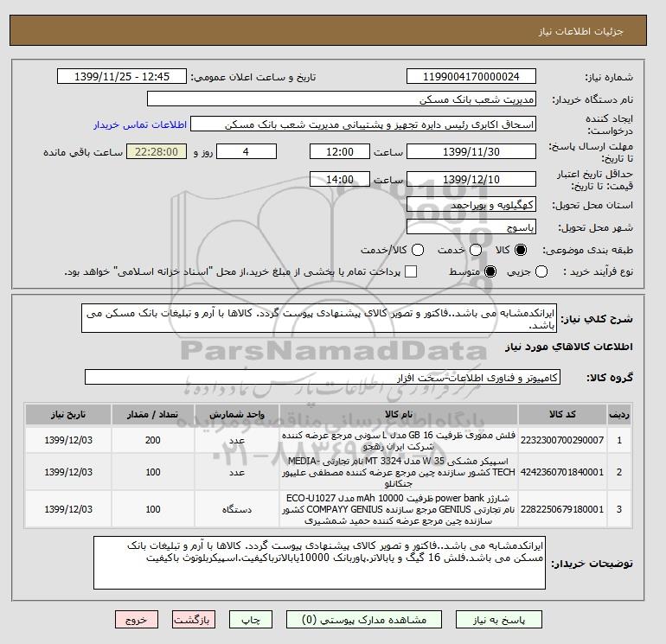Click the GENIUS power bank item name

pos(399,509)
